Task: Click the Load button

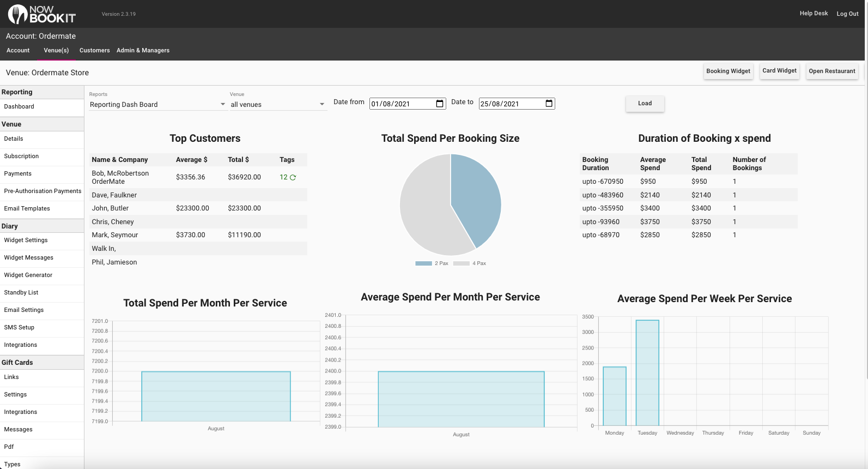Action: (645, 103)
